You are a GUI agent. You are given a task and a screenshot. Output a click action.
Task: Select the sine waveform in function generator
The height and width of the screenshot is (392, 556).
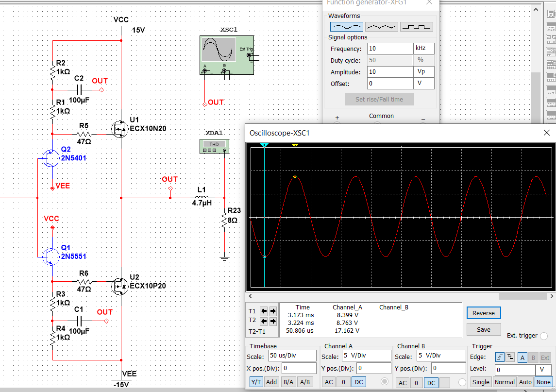(346, 27)
